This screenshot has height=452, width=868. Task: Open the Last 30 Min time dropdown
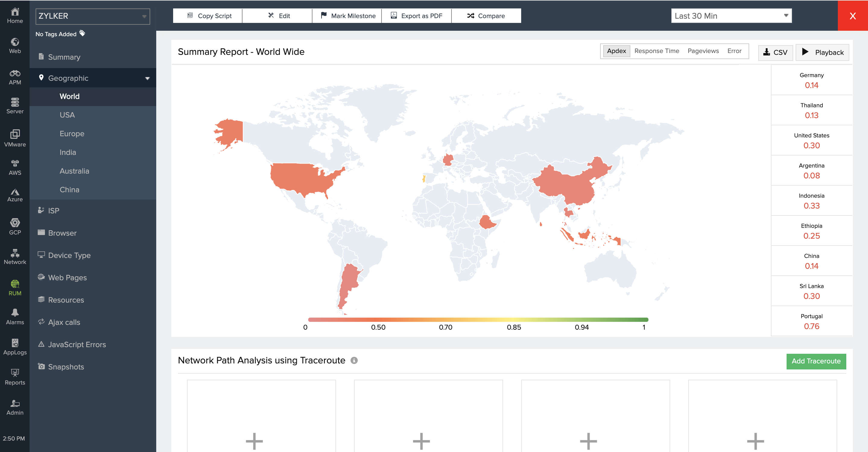coord(731,16)
